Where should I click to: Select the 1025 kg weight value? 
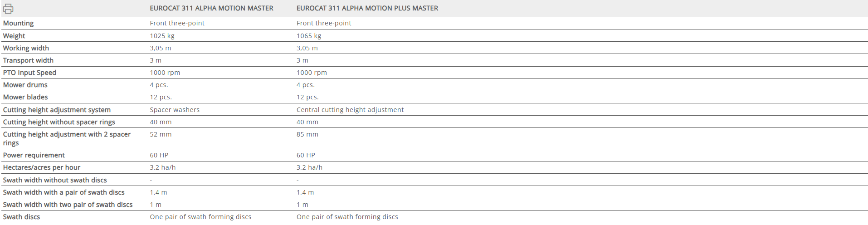coord(162,36)
